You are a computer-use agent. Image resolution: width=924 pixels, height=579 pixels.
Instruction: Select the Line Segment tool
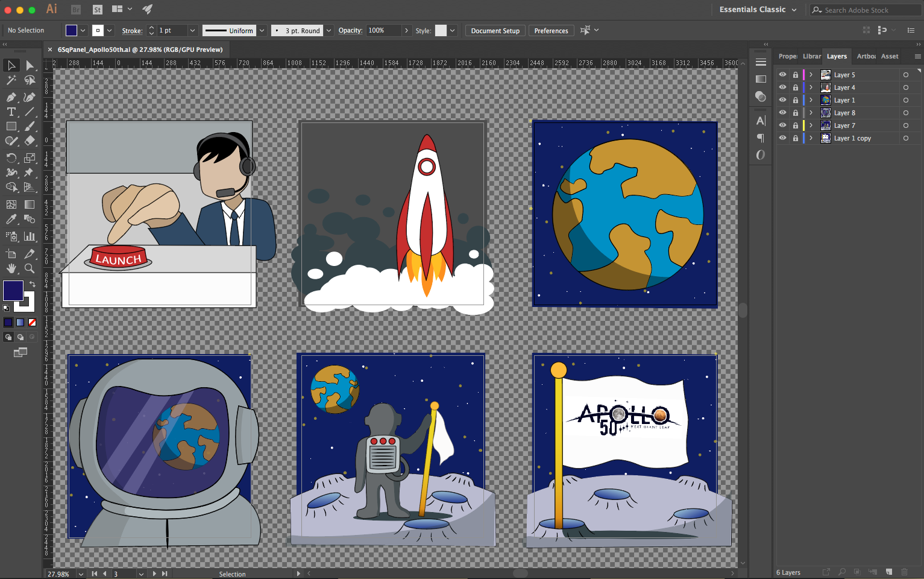30,112
